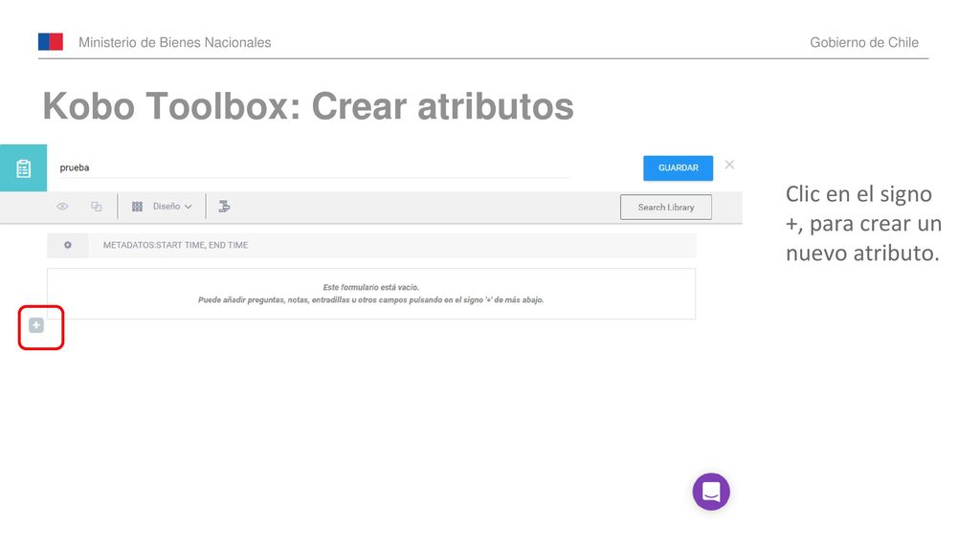The image size is (980, 551).
Task: Click 'Ministerio de Bienes Nacionales' header text
Action: pos(175,42)
